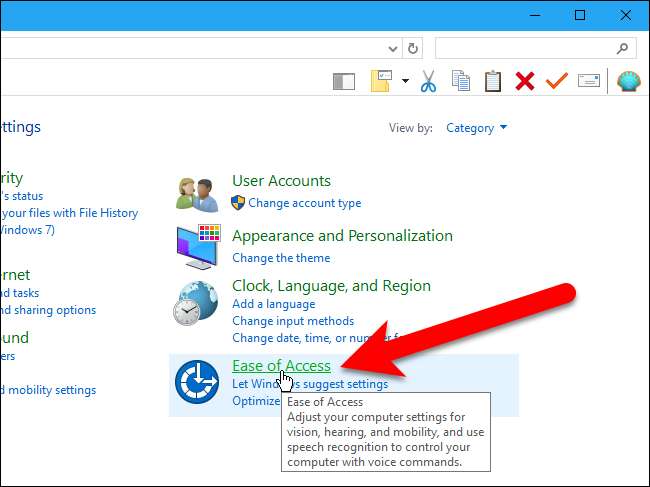This screenshot has height=487, width=650.
Task: Close the Control Panel window
Action: pyautogui.click(x=625, y=15)
